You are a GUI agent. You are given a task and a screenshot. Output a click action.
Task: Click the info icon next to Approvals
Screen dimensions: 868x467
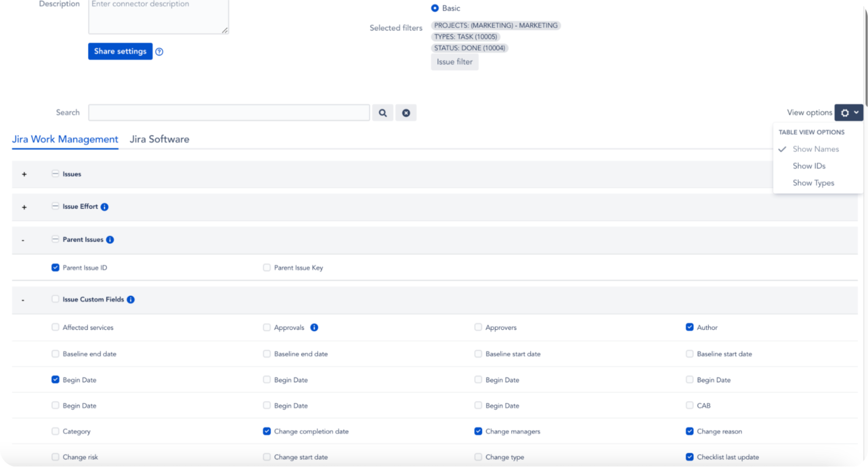(x=315, y=327)
